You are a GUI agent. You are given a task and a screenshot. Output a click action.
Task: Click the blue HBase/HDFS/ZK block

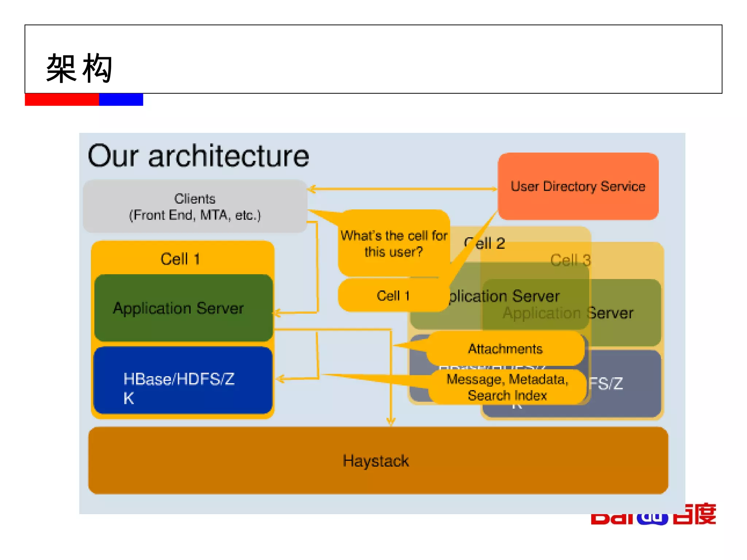(183, 381)
